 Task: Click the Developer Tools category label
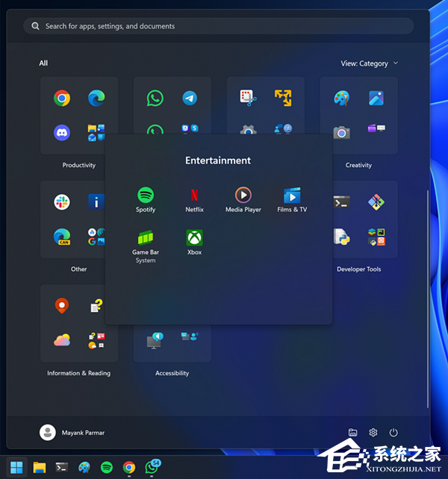(x=358, y=269)
